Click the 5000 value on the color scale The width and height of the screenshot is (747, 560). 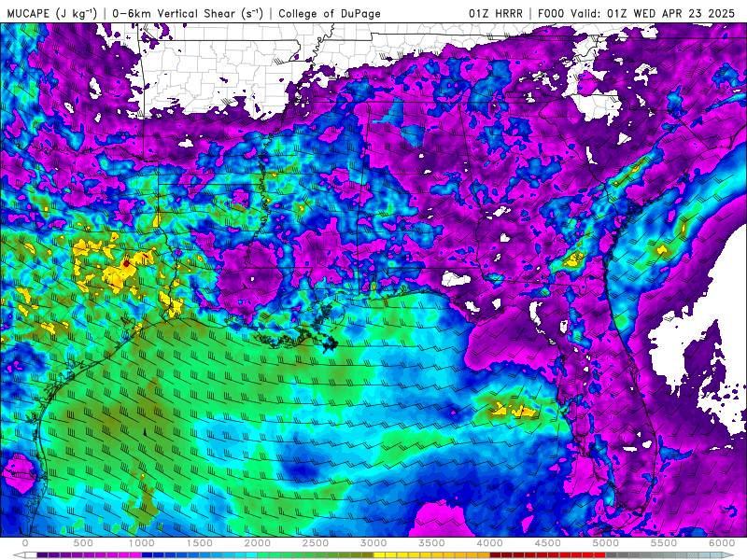click(606, 543)
